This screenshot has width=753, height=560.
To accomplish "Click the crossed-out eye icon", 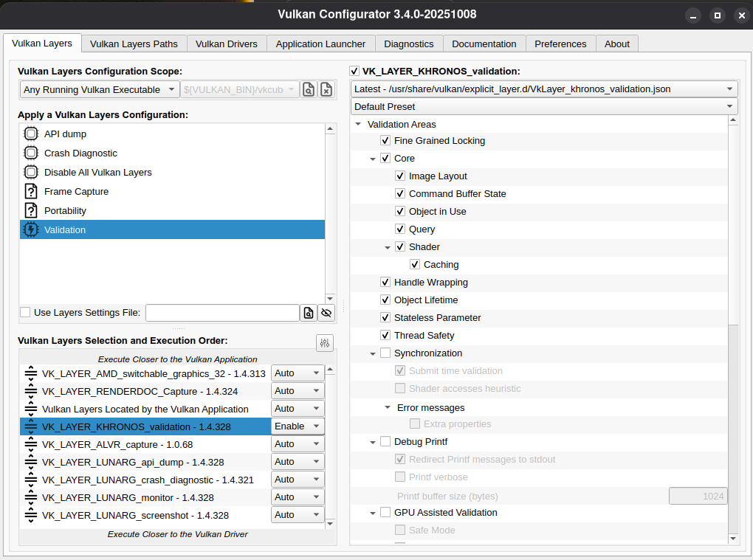I will point(326,313).
